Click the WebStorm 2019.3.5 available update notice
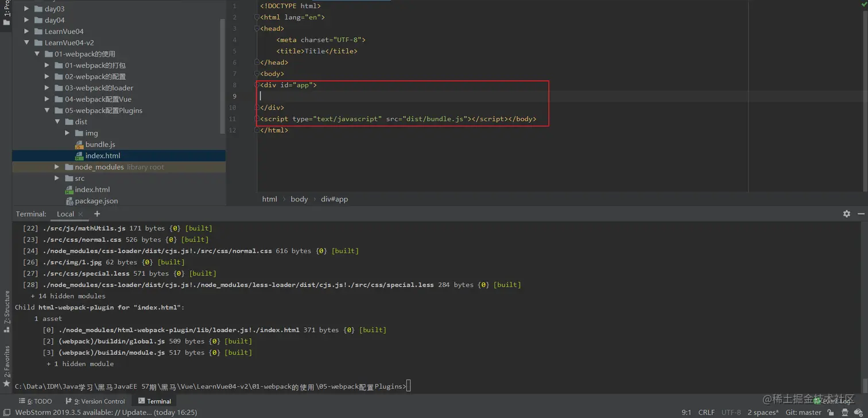This screenshot has width=868, height=418. (106, 412)
